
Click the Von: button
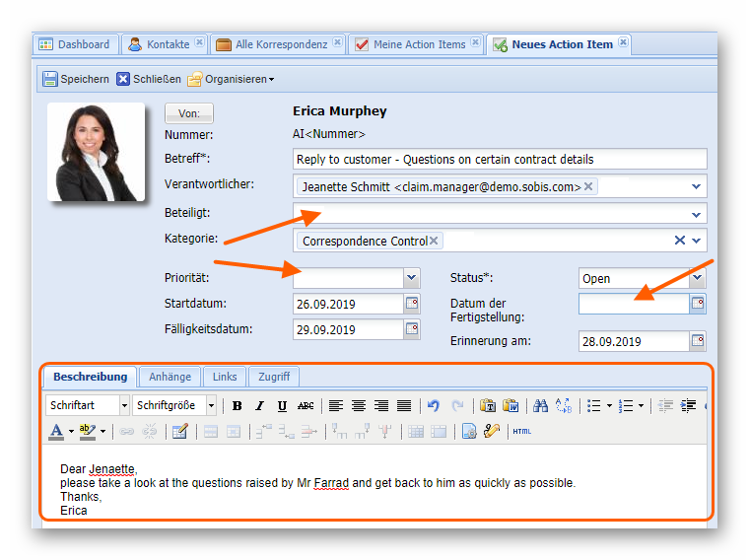tap(188, 113)
